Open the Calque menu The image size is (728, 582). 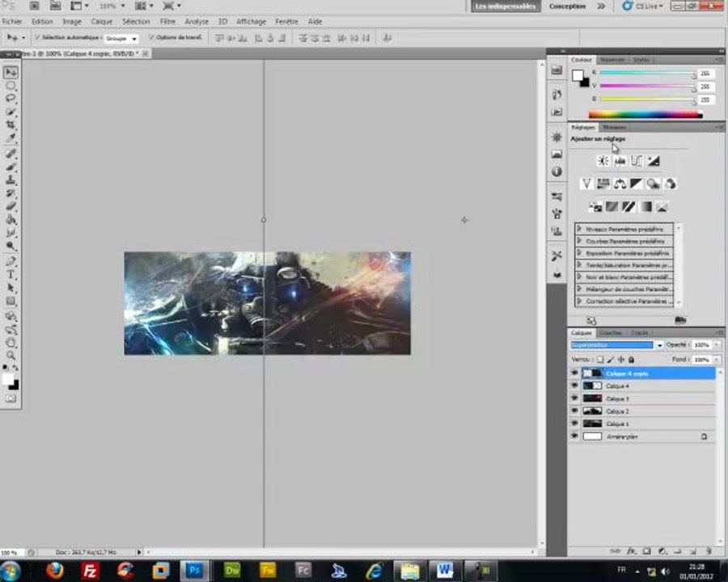click(x=102, y=21)
